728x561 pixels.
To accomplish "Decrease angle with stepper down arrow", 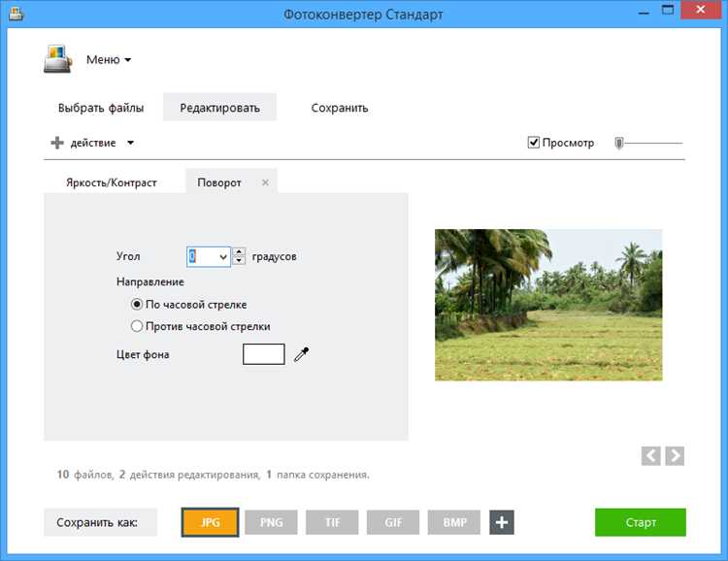I will click(x=239, y=260).
